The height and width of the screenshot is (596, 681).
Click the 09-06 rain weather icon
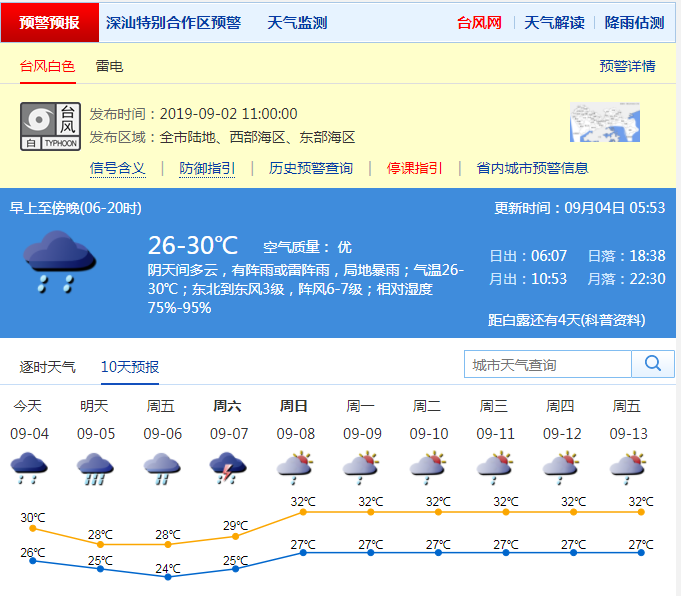pyautogui.click(x=162, y=467)
